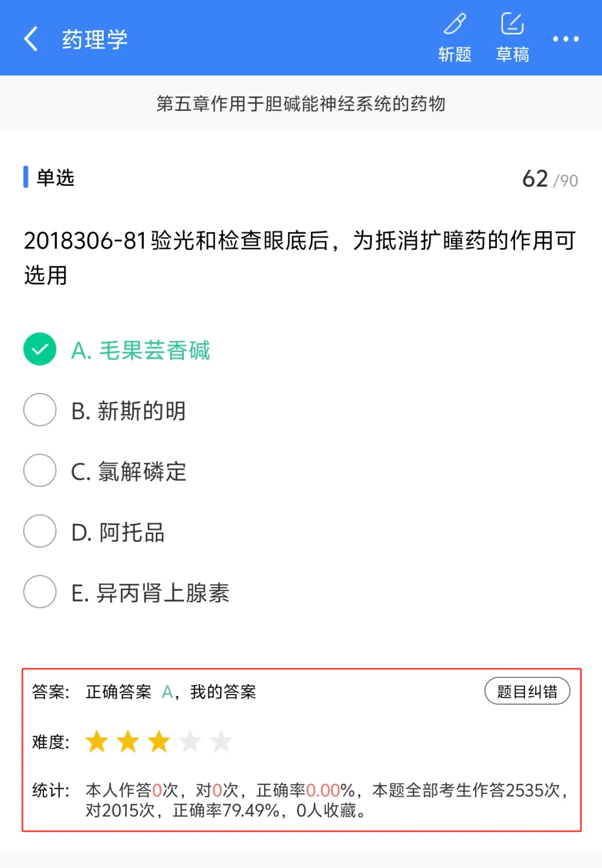
Task: Tap the question counter 62/90
Action: tap(550, 179)
